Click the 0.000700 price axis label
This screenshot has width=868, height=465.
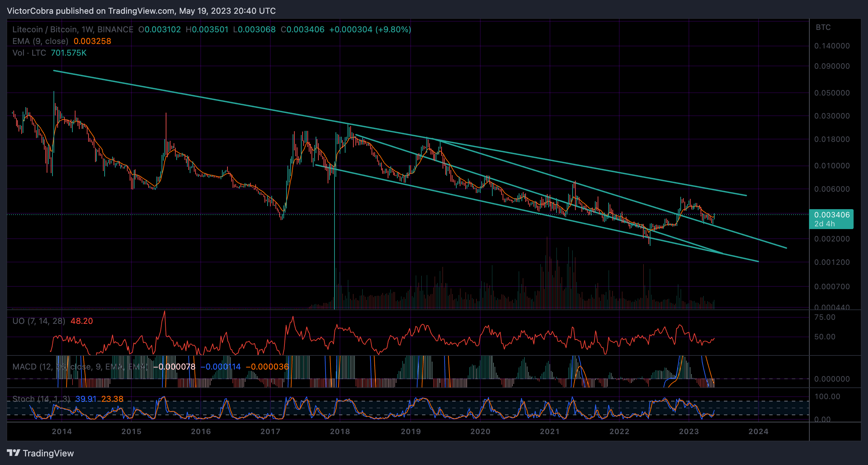832,287
